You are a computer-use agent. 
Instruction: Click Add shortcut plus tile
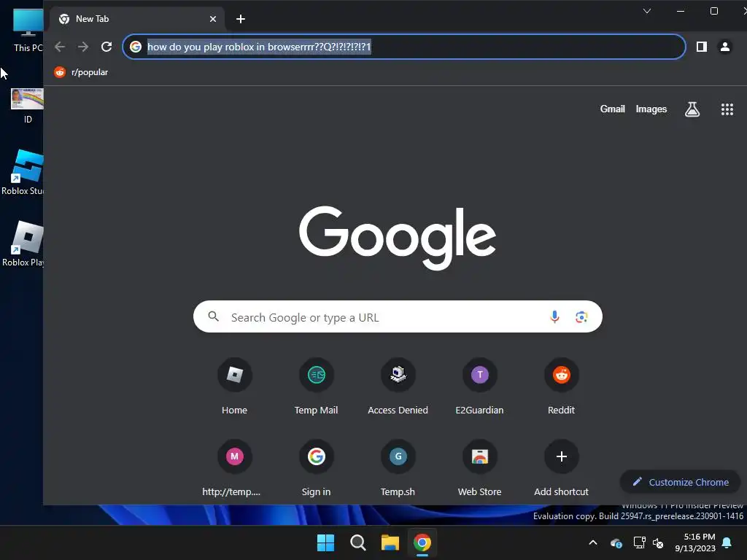point(561,468)
